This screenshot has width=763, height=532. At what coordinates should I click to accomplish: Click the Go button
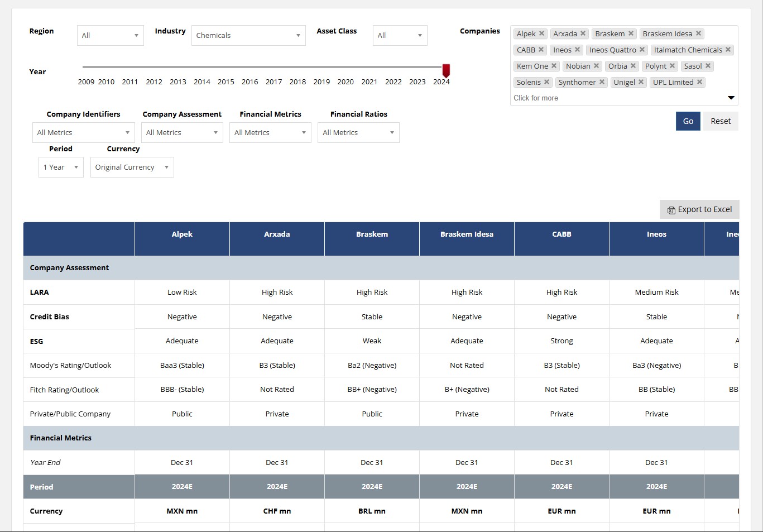coord(688,121)
